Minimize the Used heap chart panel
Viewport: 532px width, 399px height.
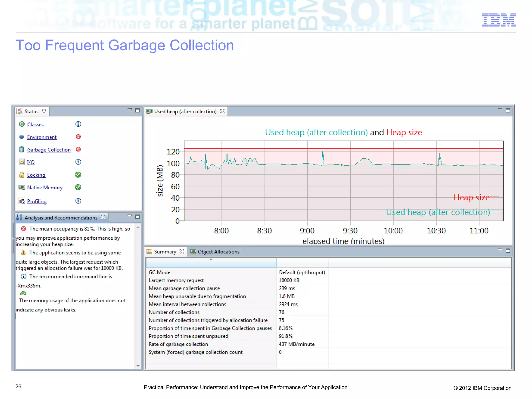pos(500,110)
